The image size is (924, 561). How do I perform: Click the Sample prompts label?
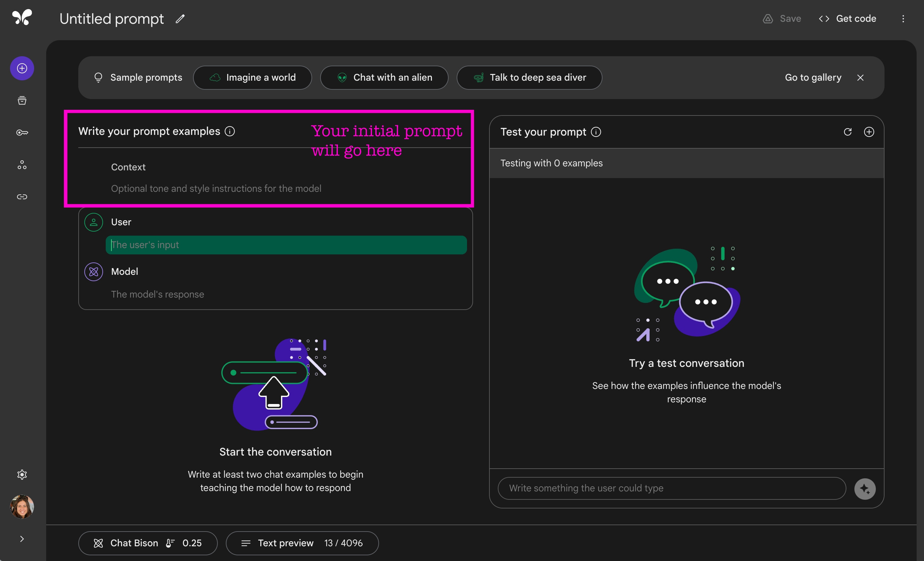[146, 78]
